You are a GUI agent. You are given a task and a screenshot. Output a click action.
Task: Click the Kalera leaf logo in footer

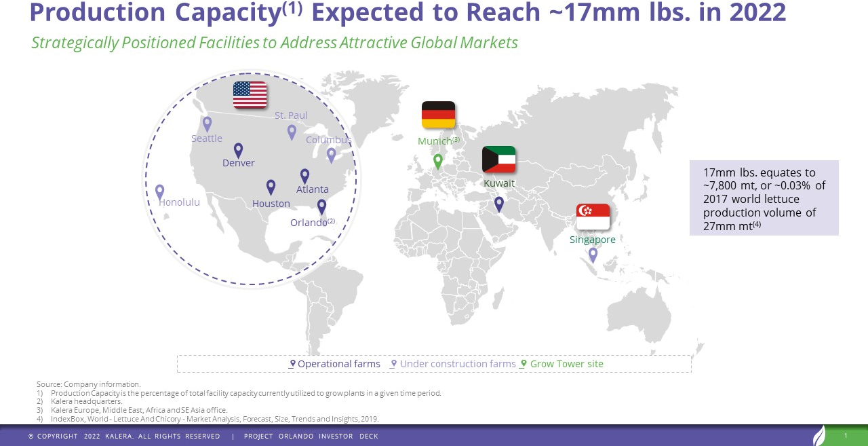click(x=820, y=435)
